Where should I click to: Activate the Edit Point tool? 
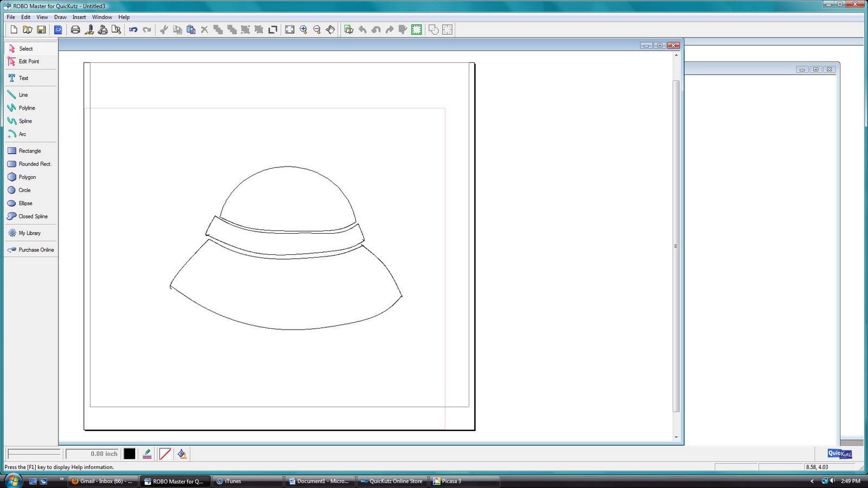28,62
